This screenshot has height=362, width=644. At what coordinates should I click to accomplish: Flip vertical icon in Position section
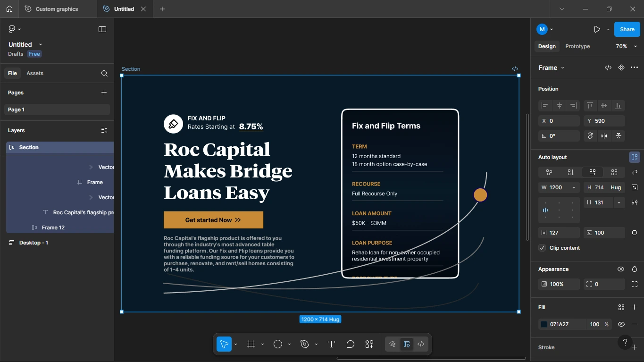coord(619,136)
